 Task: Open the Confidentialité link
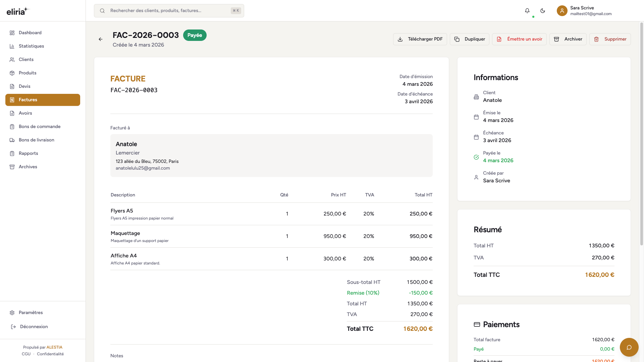click(x=50, y=354)
